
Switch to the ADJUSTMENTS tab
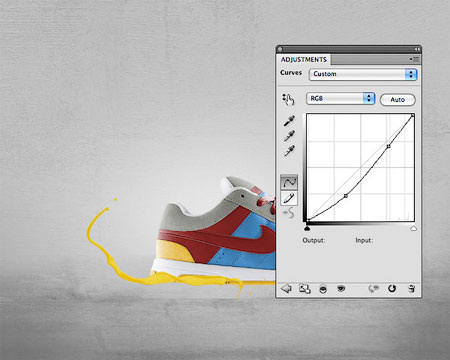tap(304, 60)
